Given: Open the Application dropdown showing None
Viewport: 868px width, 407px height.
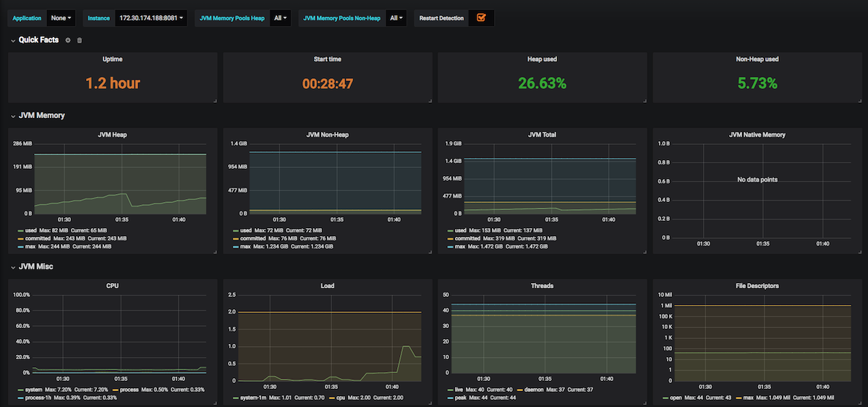Looking at the screenshot, I should coord(61,17).
